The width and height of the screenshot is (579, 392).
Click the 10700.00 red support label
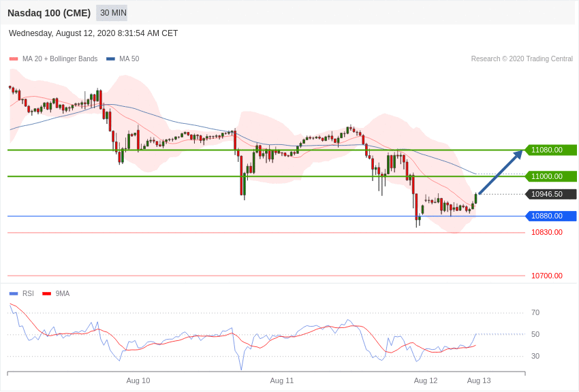coord(546,276)
